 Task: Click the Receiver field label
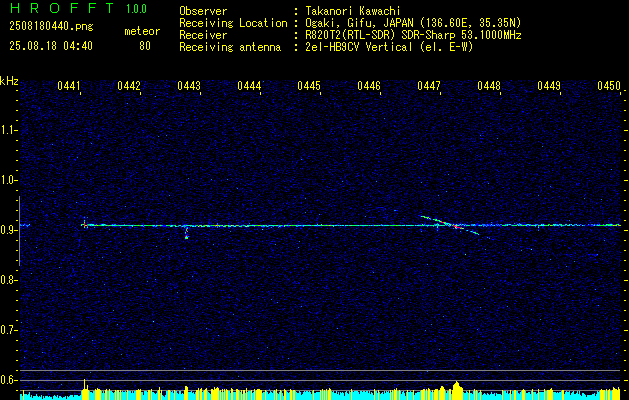pyautogui.click(x=203, y=35)
